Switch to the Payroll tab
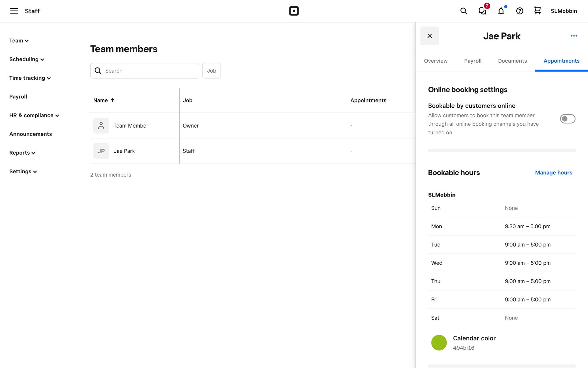The width and height of the screenshot is (588, 368). click(x=473, y=61)
